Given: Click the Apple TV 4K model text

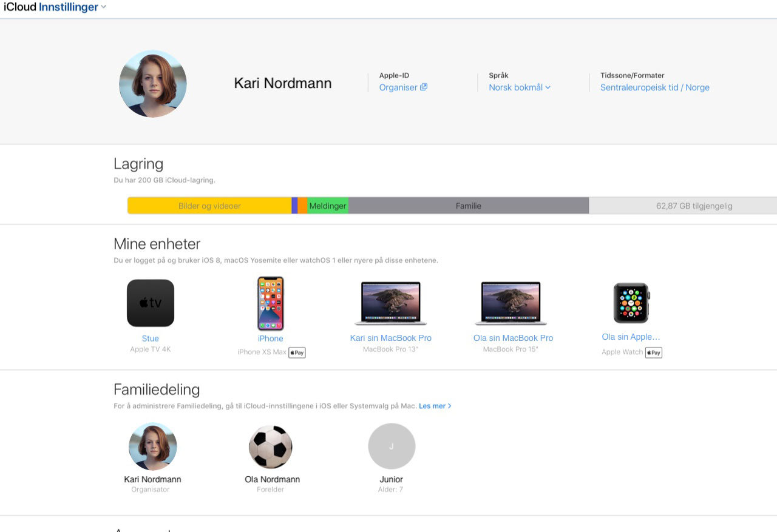Looking at the screenshot, I should coord(151,349).
